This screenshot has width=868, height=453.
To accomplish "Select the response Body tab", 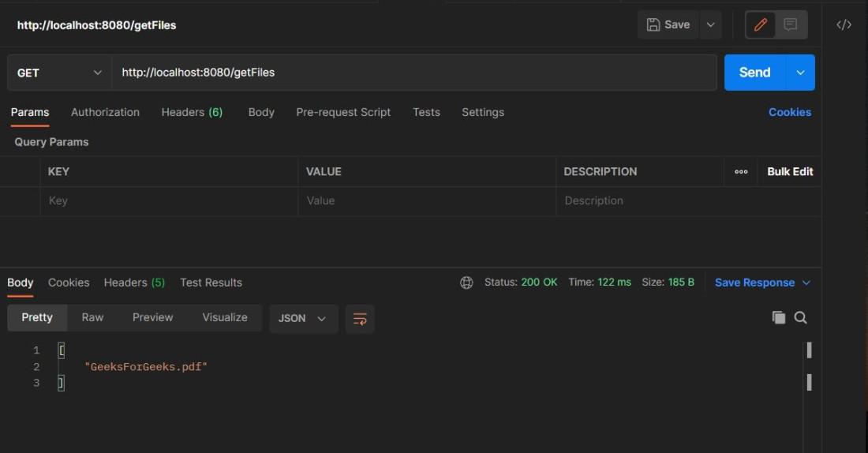I will click(x=21, y=283).
